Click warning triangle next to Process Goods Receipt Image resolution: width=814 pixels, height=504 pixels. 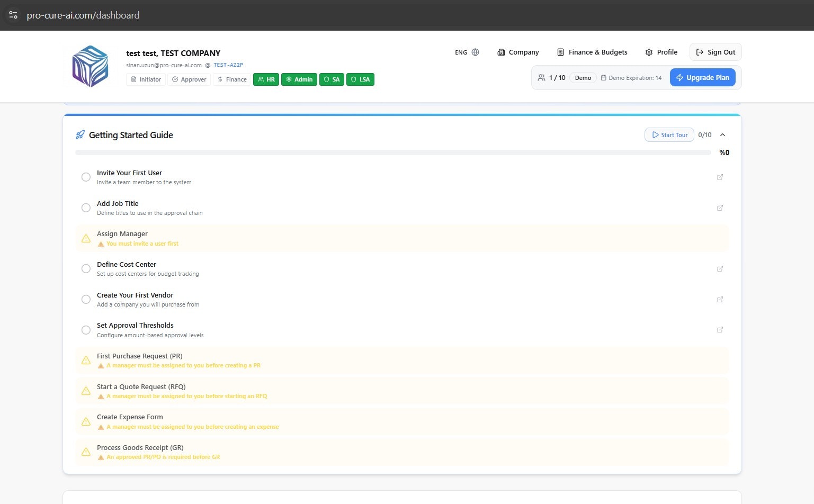[86, 452]
